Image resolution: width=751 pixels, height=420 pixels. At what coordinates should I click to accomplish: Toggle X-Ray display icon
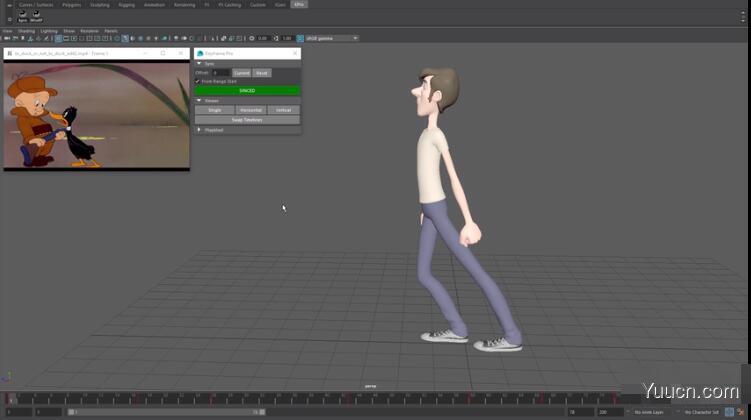click(x=223, y=38)
